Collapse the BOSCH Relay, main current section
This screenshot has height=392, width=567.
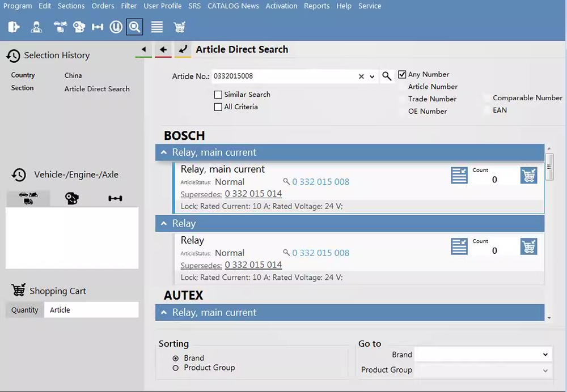tap(164, 152)
